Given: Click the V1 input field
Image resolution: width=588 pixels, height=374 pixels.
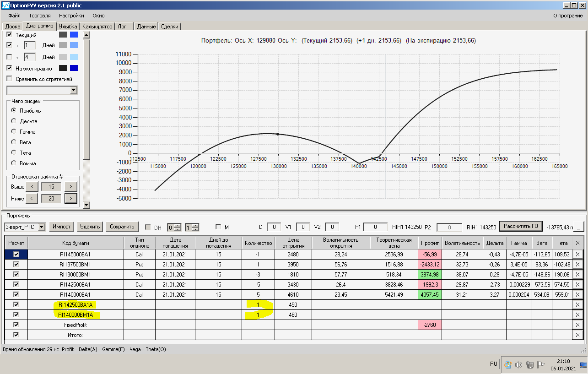Looking at the screenshot, I should 303,227.
